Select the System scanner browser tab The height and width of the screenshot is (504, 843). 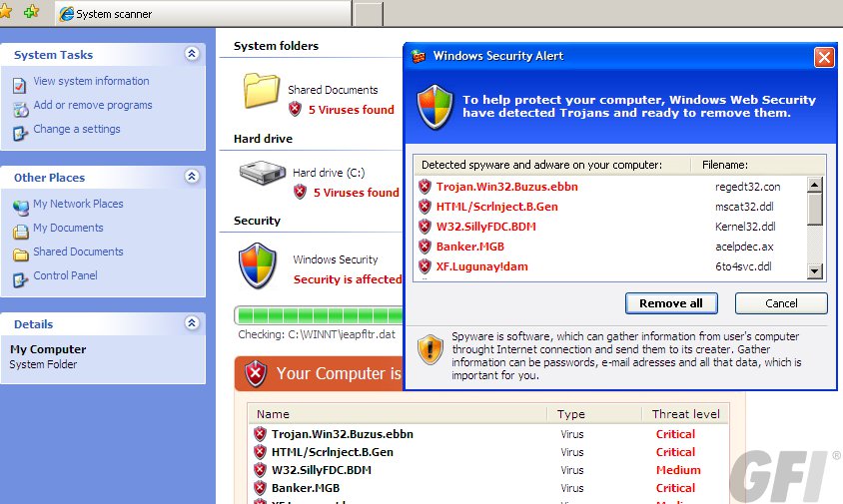(x=203, y=13)
